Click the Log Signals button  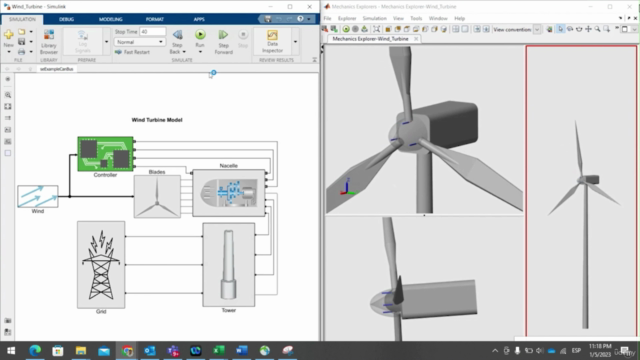click(x=83, y=42)
